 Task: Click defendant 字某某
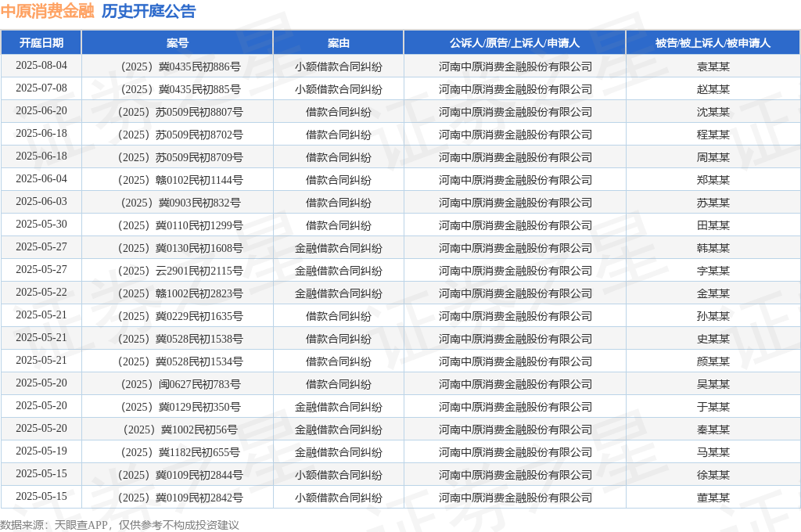(x=713, y=271)
